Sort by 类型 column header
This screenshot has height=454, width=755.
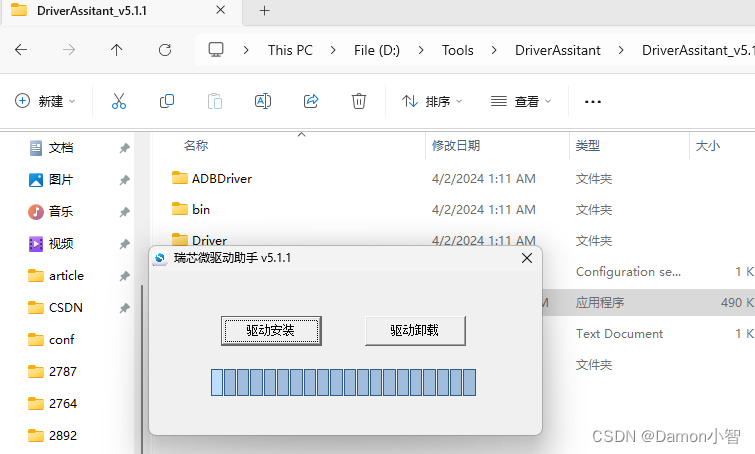point(587,145)
